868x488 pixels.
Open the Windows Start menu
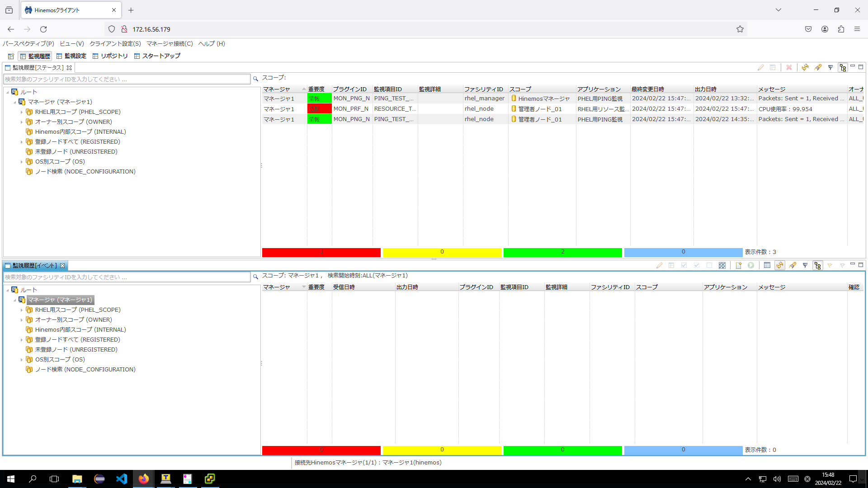(11, 479)
